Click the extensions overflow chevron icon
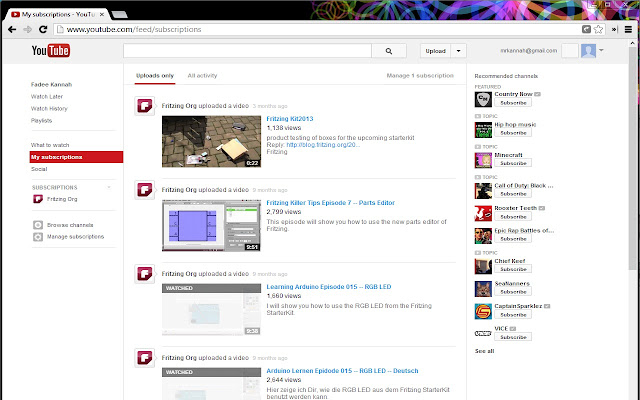 [614, 29]
